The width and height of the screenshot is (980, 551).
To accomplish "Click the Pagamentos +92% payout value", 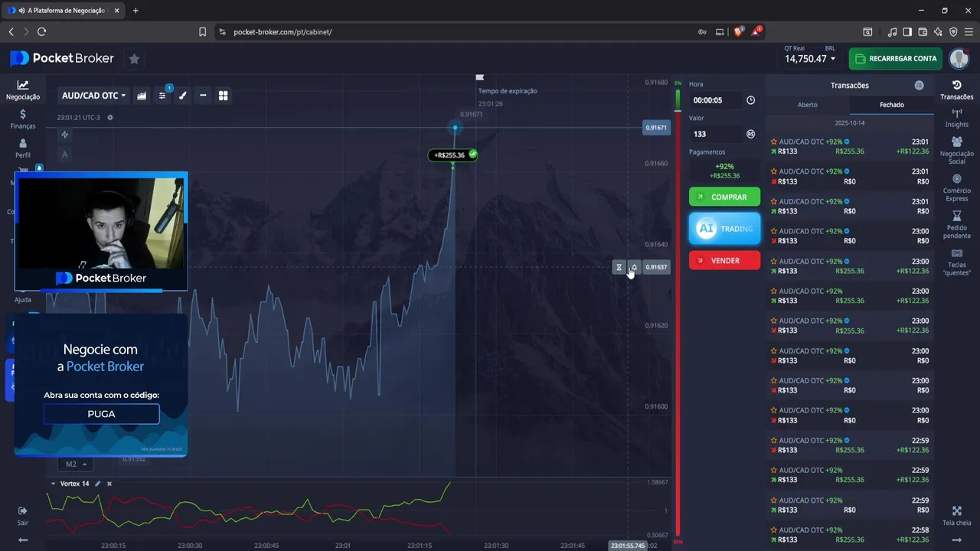I will 724,166.
